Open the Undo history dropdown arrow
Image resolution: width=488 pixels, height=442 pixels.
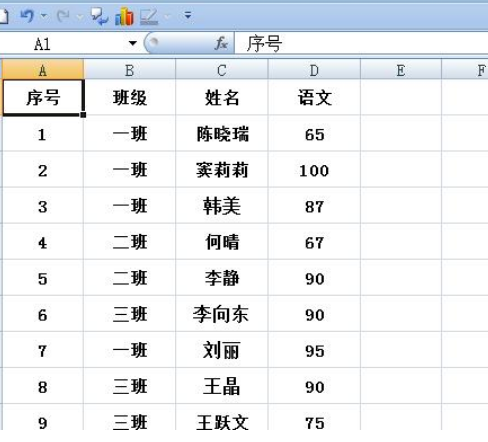44,15
